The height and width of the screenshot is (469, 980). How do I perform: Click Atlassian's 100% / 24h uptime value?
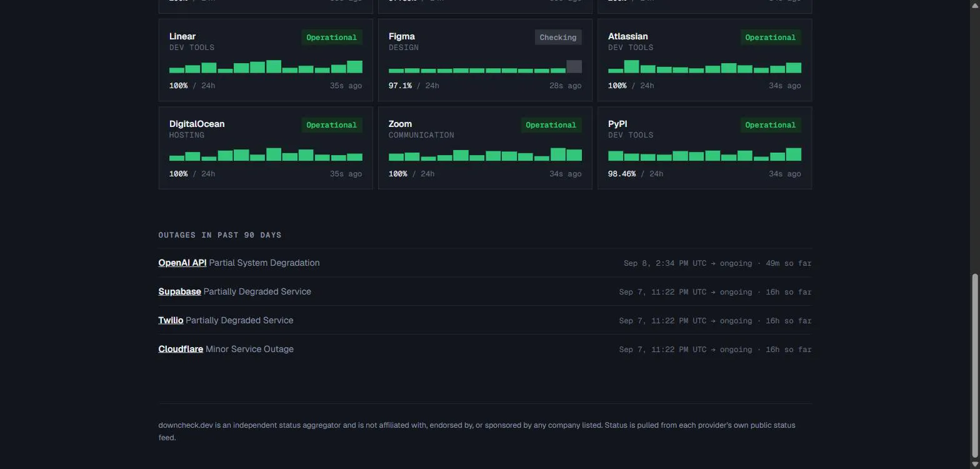[631, 86]
